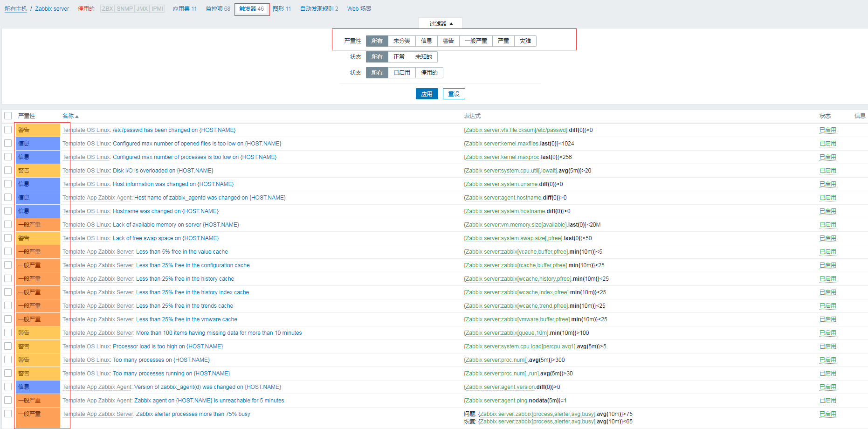
Task: Toggle 已启用 status for /etc/passwd trigger
Action: [x=828, y=130]
